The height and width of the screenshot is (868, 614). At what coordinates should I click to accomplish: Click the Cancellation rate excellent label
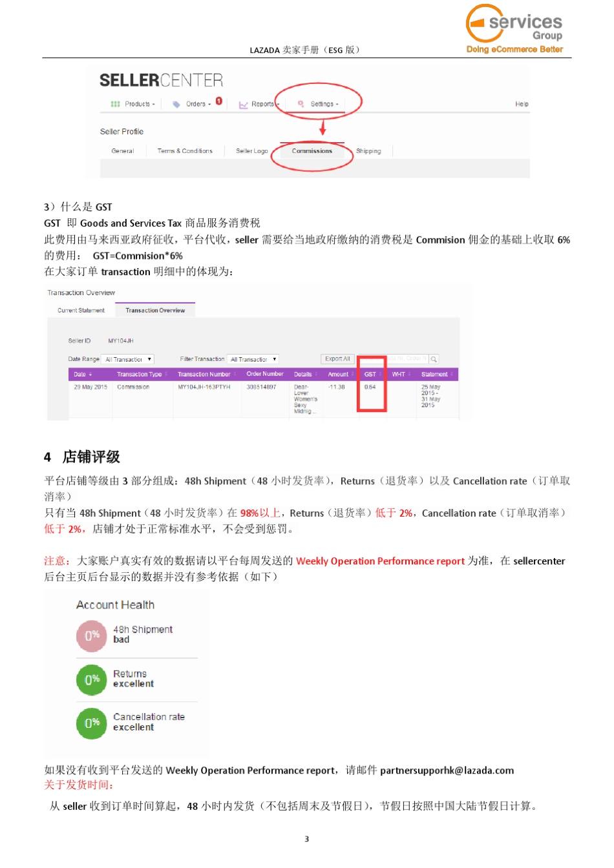click(149, 722)
